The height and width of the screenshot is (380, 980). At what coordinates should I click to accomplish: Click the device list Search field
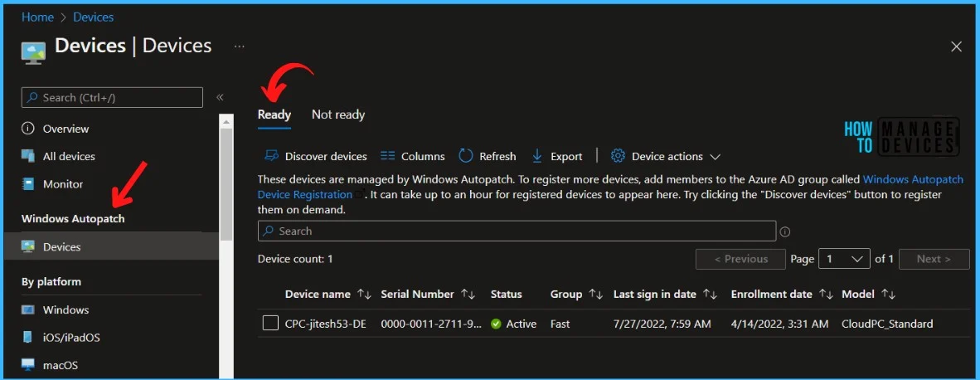pos(517,231)
